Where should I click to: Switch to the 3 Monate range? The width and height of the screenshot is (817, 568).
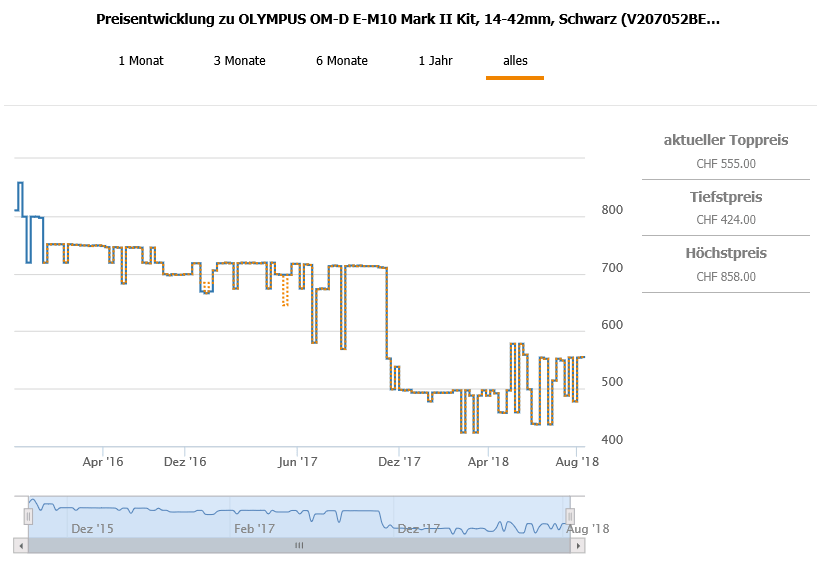click(239, 61)
